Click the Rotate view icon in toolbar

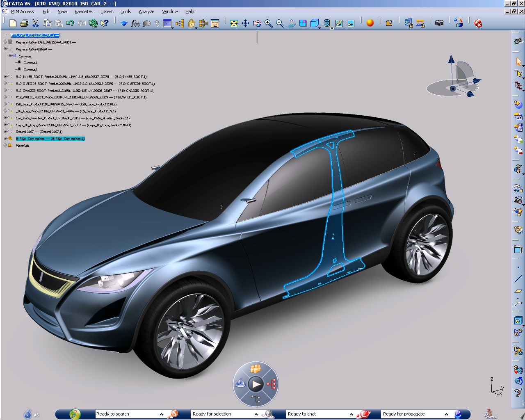257,24
